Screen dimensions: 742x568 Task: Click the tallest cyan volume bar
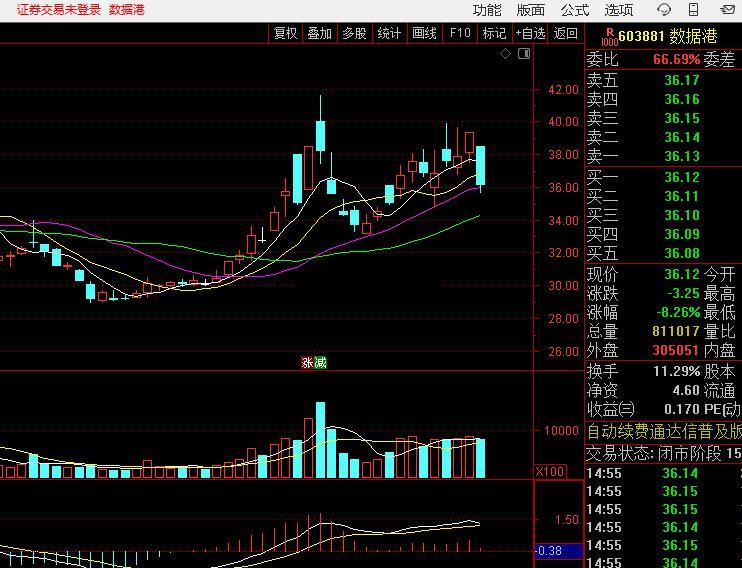click(x=320, y=440)
